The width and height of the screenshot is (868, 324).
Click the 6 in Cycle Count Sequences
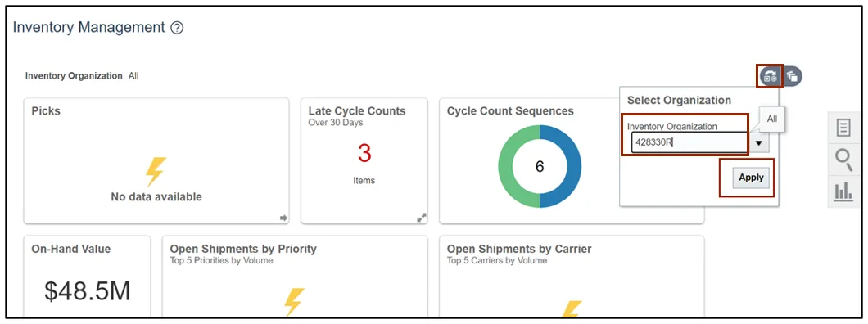coord(540,167)
